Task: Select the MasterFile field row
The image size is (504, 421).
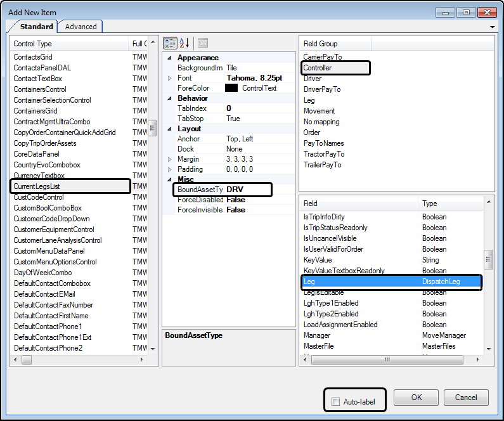Action: point(391,346)
